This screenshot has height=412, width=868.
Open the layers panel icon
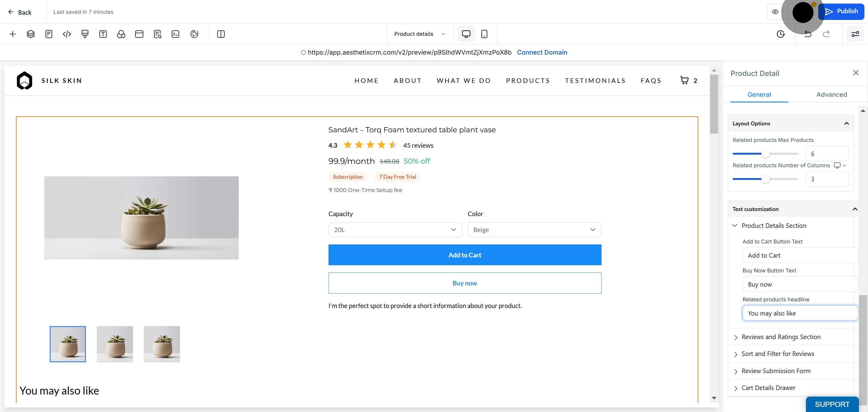tap(31, 34)
